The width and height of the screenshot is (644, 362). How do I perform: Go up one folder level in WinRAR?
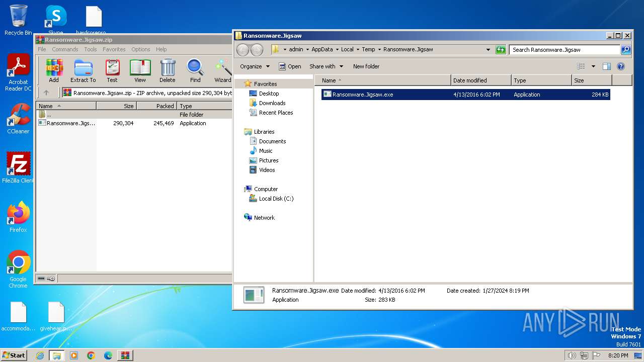pos(46,93)
